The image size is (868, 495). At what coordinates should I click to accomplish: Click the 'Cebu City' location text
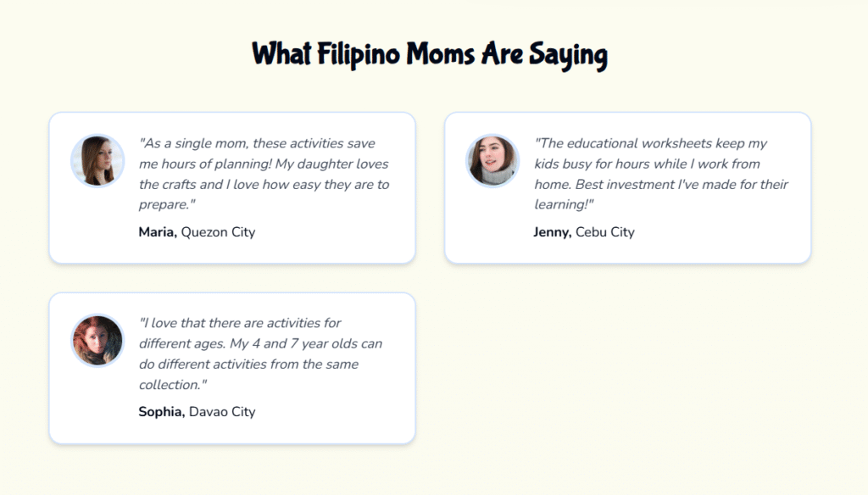coord(605,232)
